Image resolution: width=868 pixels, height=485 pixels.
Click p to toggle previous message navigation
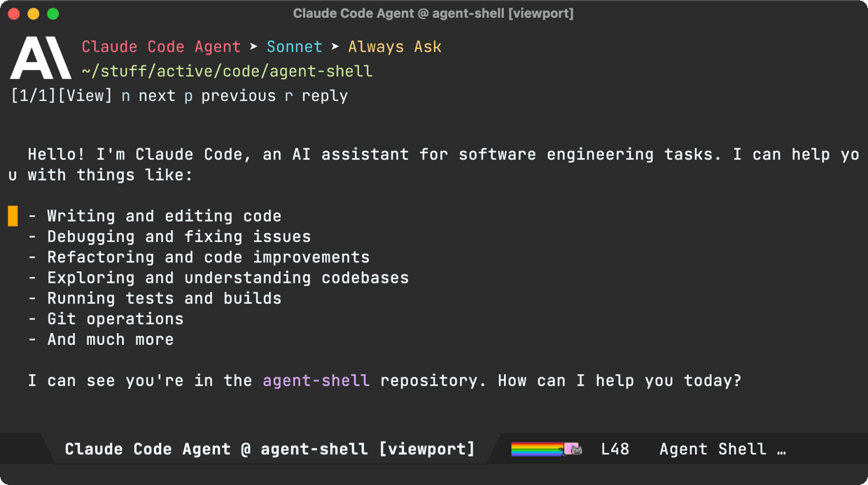click(188, 95)
